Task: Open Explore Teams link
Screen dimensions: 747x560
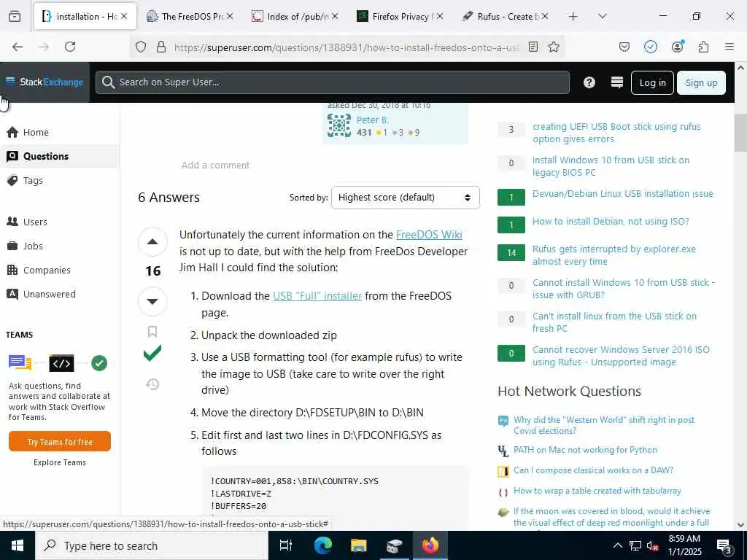Action: pos(60,462)
